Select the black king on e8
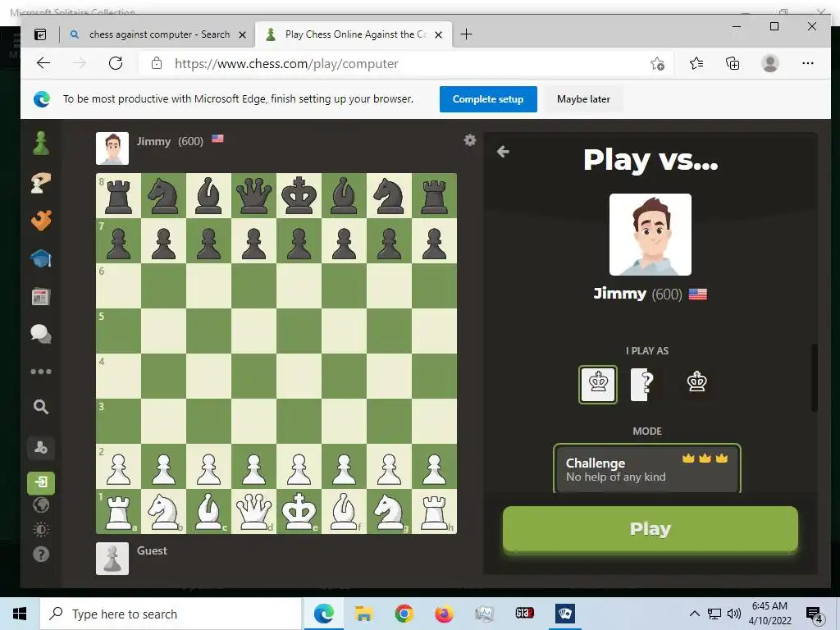840x630 pixels. click(x=299, y=195)
